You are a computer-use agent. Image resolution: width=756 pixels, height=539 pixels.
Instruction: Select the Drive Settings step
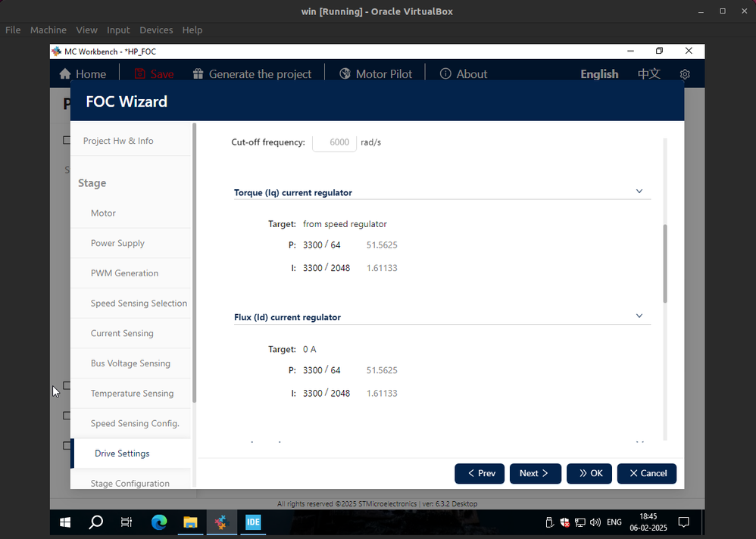[130, 453]
